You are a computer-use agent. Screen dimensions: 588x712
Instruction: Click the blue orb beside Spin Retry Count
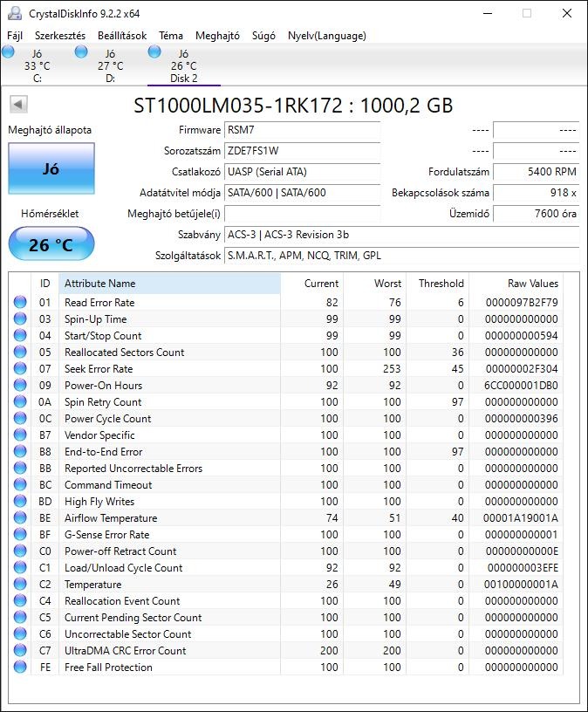(x=20, y=401)
